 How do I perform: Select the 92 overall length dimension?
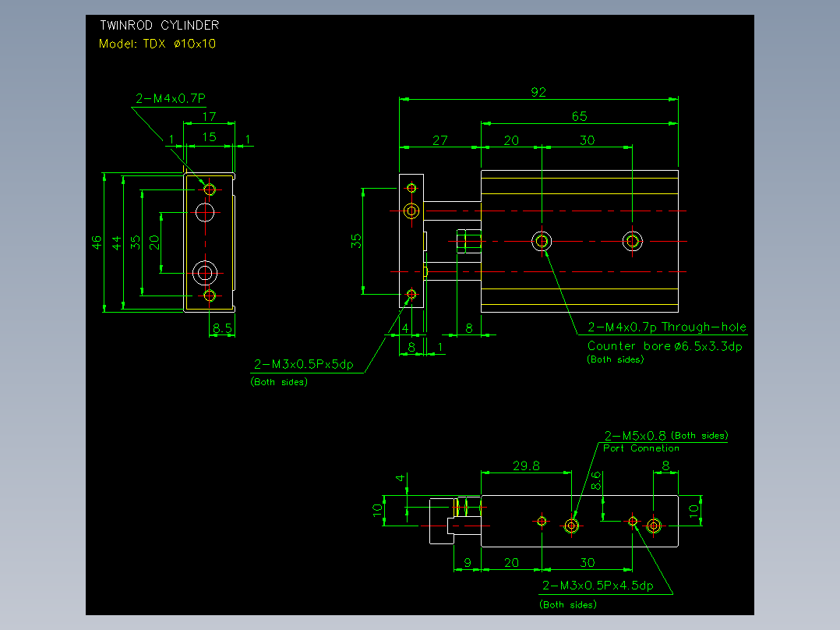click(x=538, y=92)
